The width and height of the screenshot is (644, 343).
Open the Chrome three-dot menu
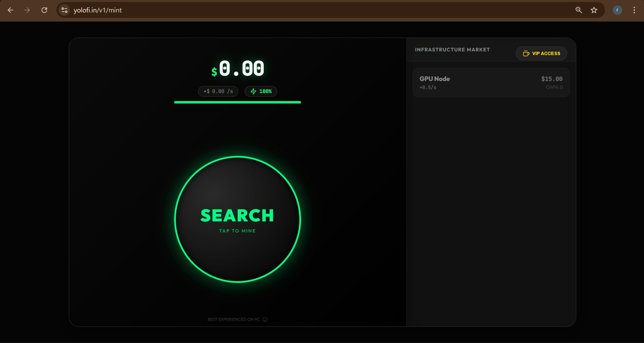coord(634,10)
